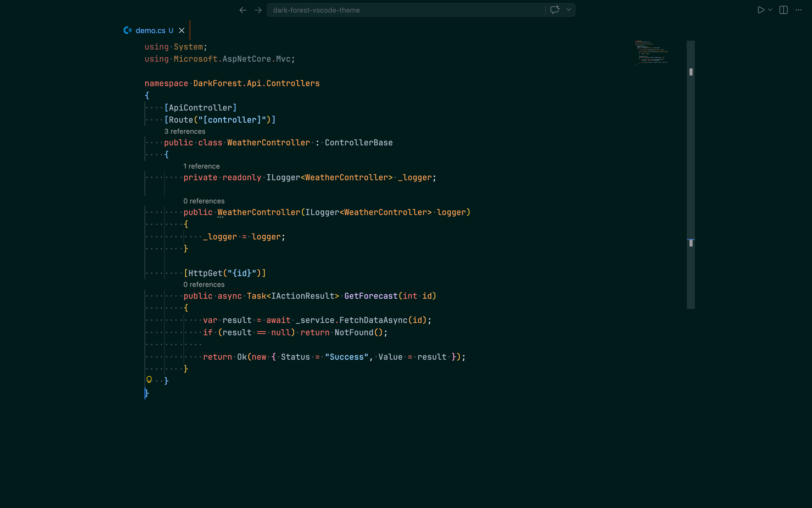This screenshot has width=812, height=508.
Task: Open the 3 references CodeLens link
Action: [185, 131]
